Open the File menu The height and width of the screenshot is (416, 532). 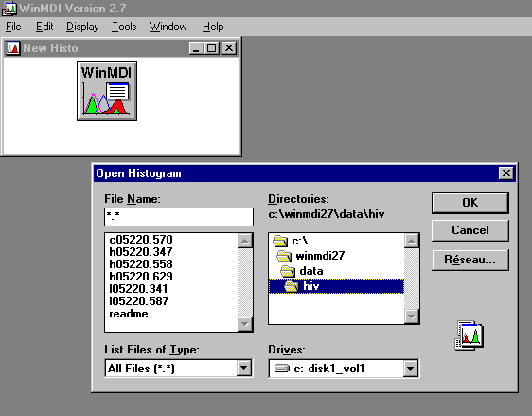click(13, 27)
